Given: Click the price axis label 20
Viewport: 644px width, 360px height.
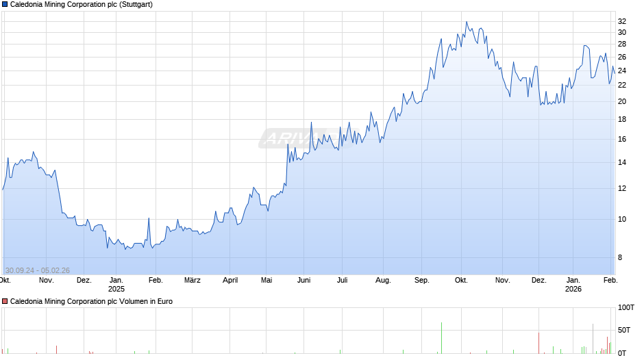Looking at the screenshot, I should coord(622,101).
